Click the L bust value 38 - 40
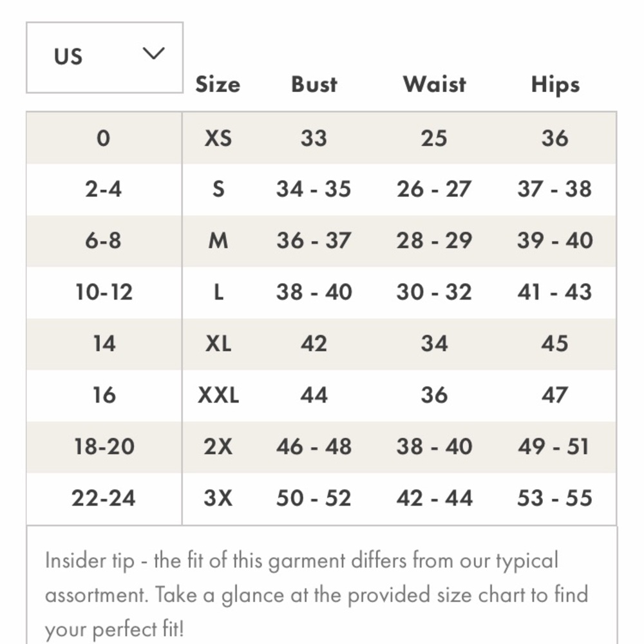644x644 pixels. (x=314, y=292)
